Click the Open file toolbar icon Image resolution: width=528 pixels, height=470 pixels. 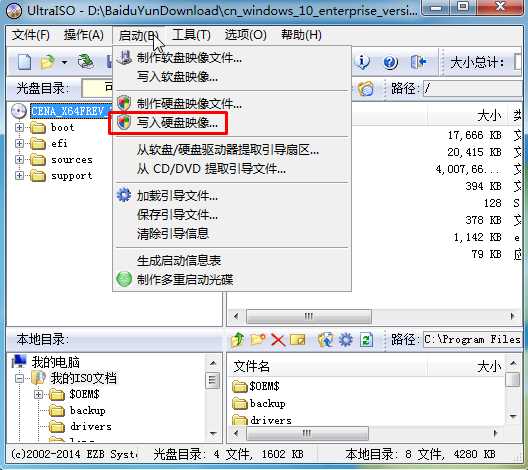(47, 62)
